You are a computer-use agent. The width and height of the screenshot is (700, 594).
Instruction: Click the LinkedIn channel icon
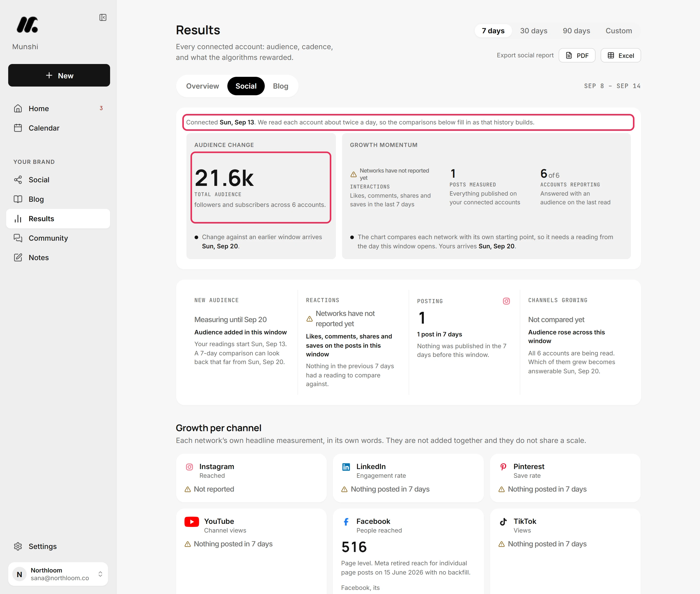[x=346, y=467]
